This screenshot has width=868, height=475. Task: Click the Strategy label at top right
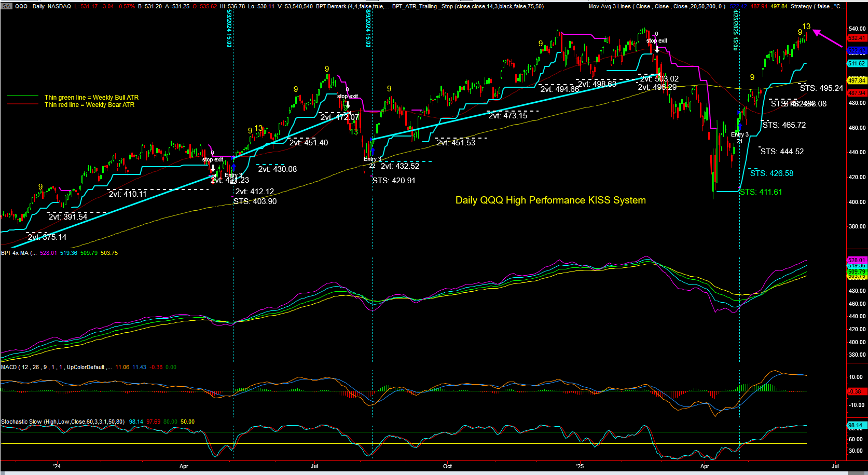tap(817, 6)
